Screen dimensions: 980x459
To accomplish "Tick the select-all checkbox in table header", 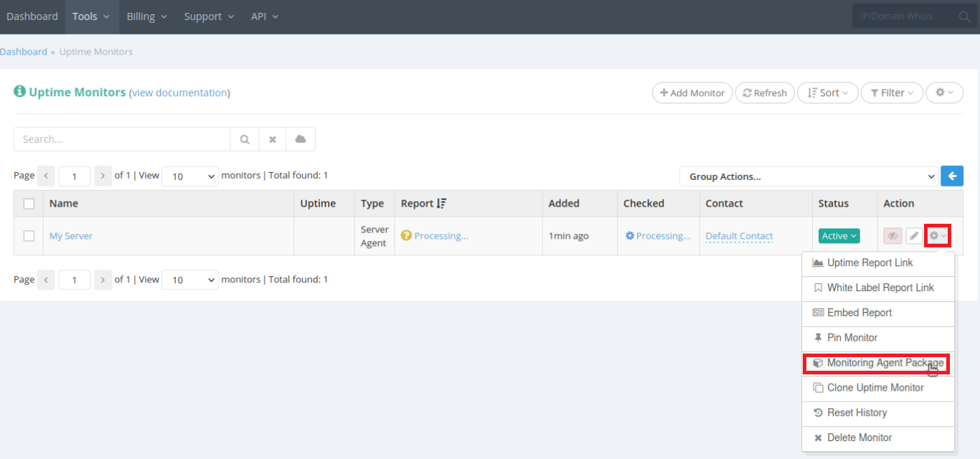I will coord(29,204).
